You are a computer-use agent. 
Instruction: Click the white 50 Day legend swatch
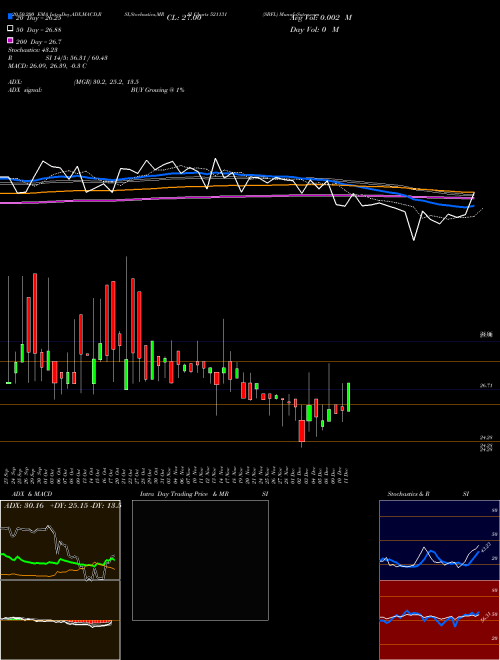(11, 29)
